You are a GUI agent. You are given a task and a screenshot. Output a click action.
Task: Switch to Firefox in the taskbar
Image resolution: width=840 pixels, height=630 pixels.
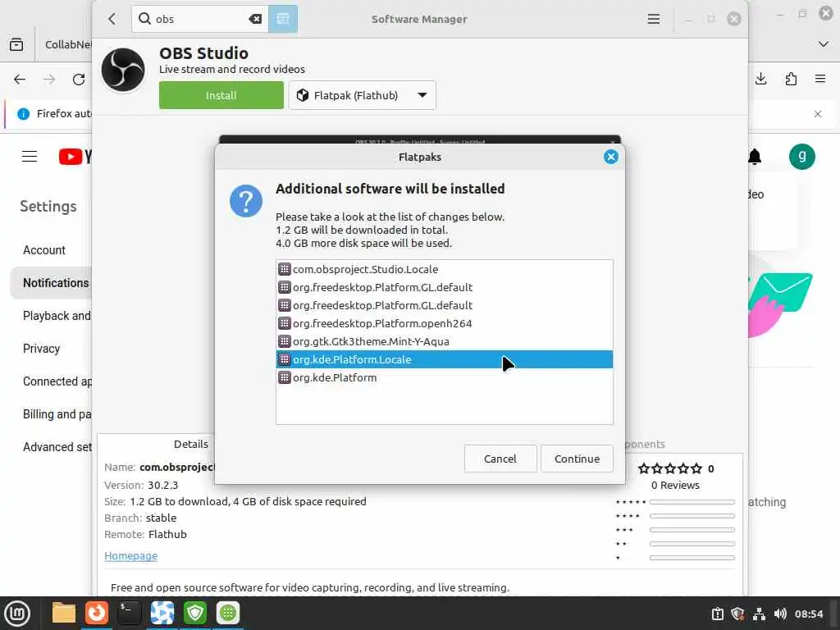(97, 613)
